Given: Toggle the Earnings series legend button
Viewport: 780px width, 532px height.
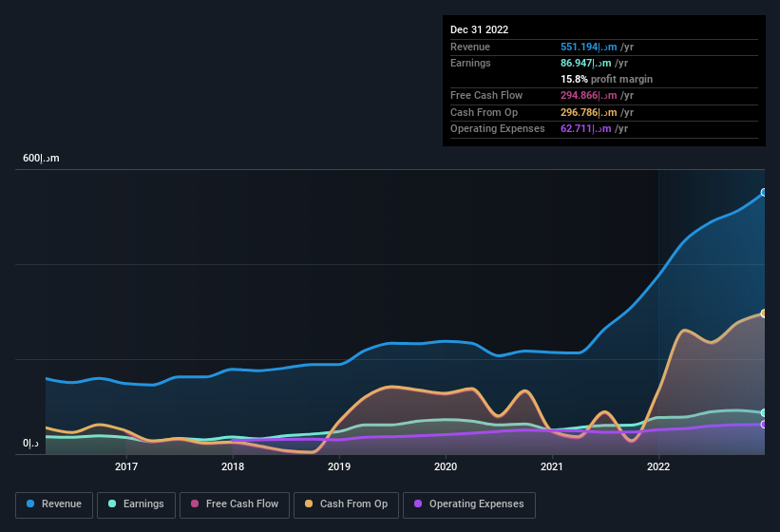Looking at the screenshot, I should coord(136,504).
